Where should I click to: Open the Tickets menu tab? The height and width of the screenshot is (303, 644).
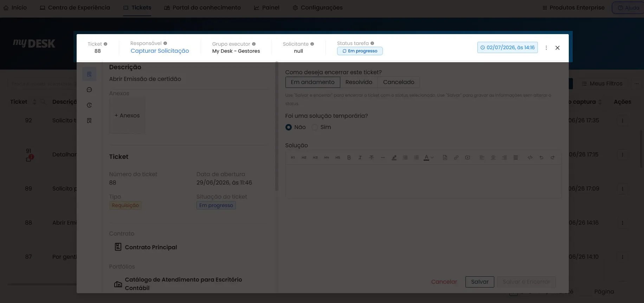(x=137, y=8)
